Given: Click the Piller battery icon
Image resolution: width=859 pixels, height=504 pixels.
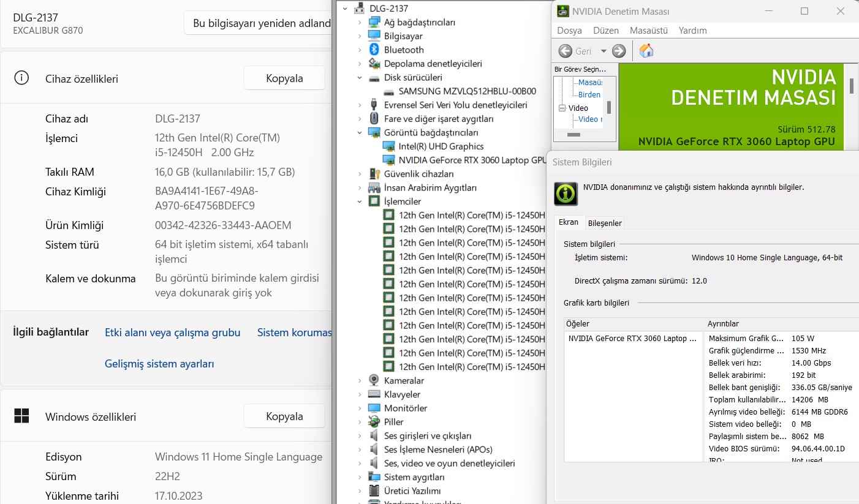Looking at the screenshot, I should click(x=374, y=422).
